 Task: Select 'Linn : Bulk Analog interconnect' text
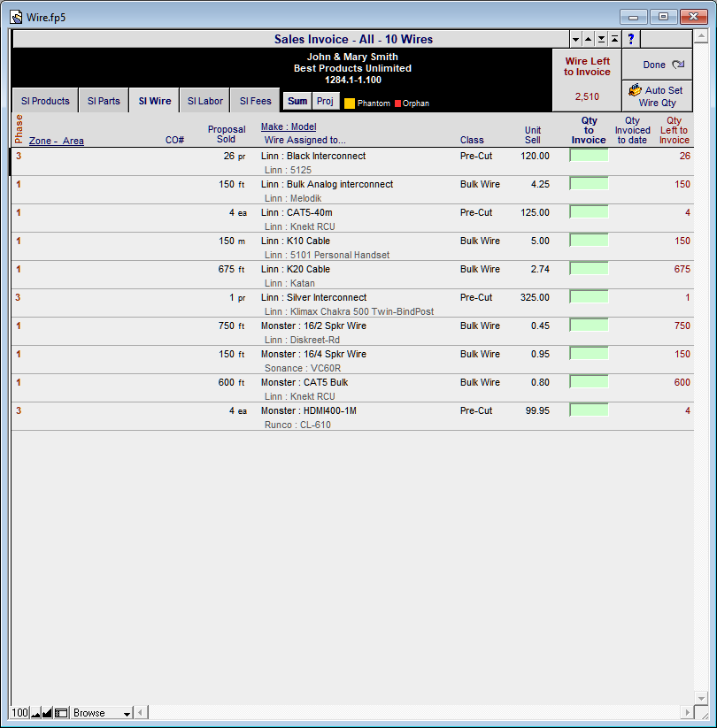pos(327,184)
